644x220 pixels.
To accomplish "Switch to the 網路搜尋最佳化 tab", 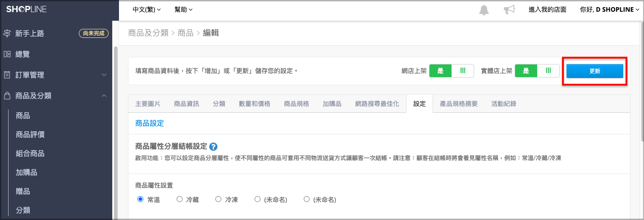I will pos(377,104).
